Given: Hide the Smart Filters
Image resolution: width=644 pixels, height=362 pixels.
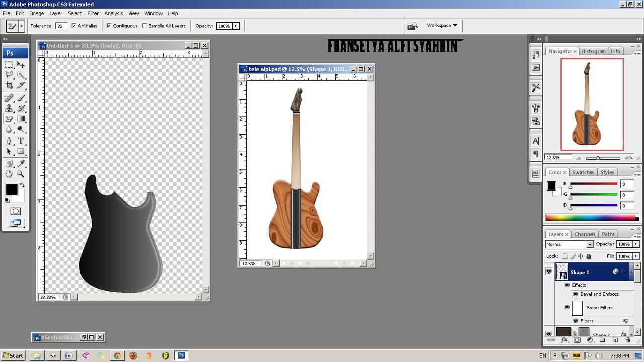Looking at the screenshot, I should (567, 307).
